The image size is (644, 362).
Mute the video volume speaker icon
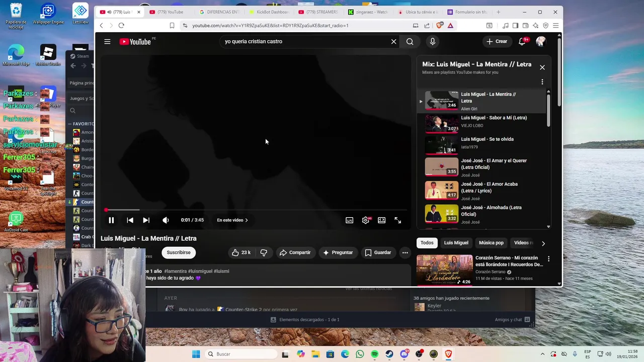click(x=166, y=220)
